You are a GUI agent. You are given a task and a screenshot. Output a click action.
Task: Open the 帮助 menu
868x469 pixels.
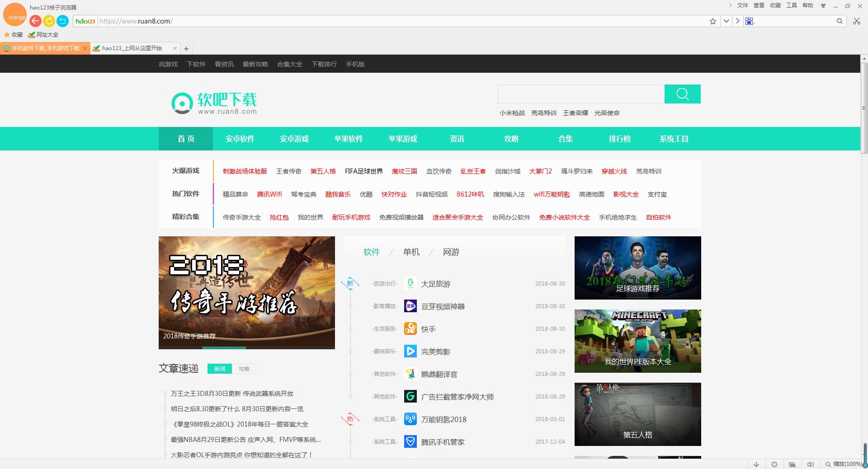click(808, 5)
